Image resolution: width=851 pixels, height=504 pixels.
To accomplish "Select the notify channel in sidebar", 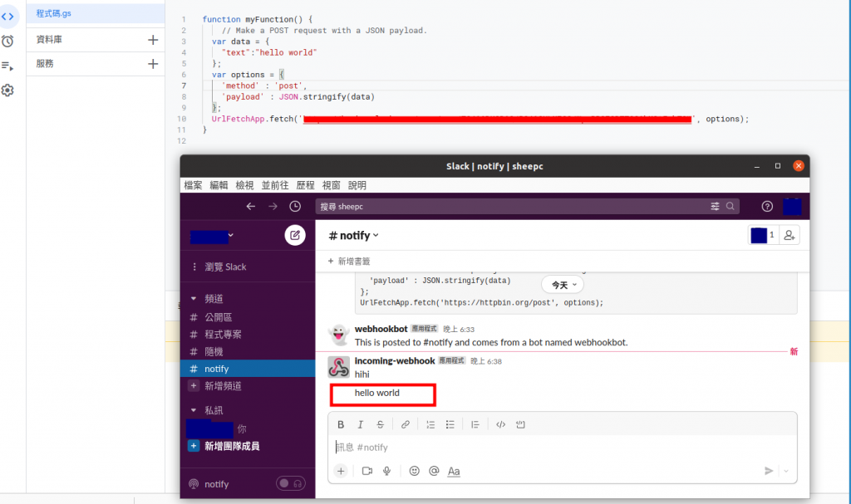I will tap(248, 369).
